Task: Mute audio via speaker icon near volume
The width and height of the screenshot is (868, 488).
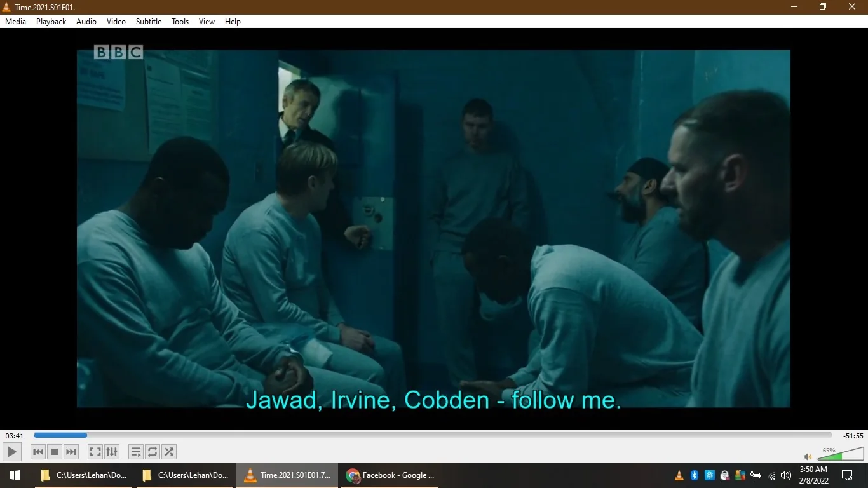Action: (808, 456)
